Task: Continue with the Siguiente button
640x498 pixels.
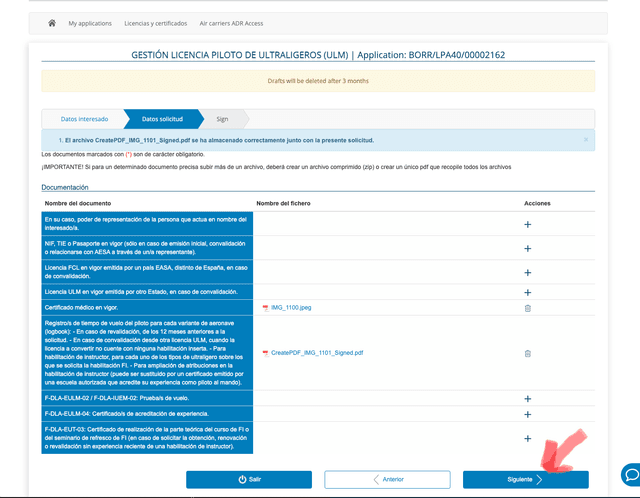Action: [x=526, y=480]
